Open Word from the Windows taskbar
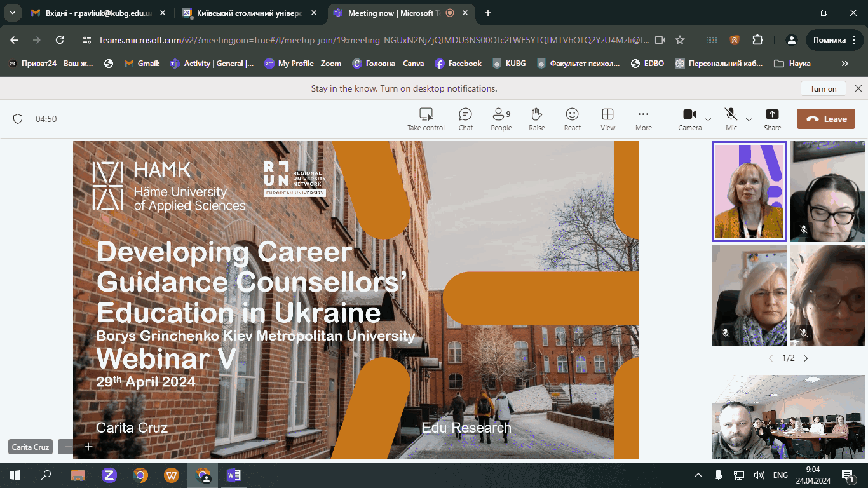 [x=233, y=475]
